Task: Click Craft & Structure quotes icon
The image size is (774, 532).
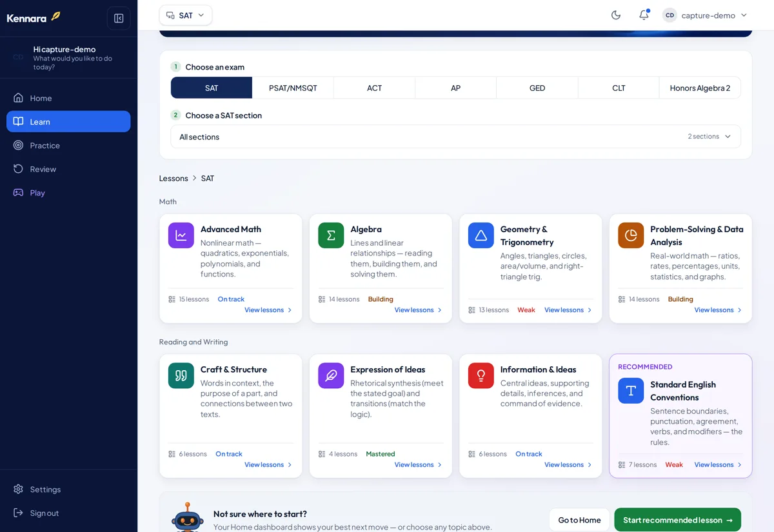Action: point(181,375)
